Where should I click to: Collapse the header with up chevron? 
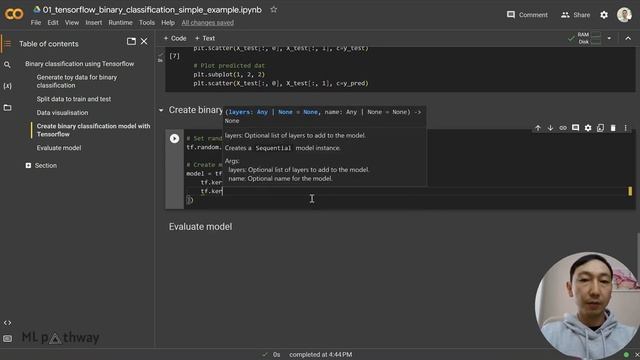(628, 38)
